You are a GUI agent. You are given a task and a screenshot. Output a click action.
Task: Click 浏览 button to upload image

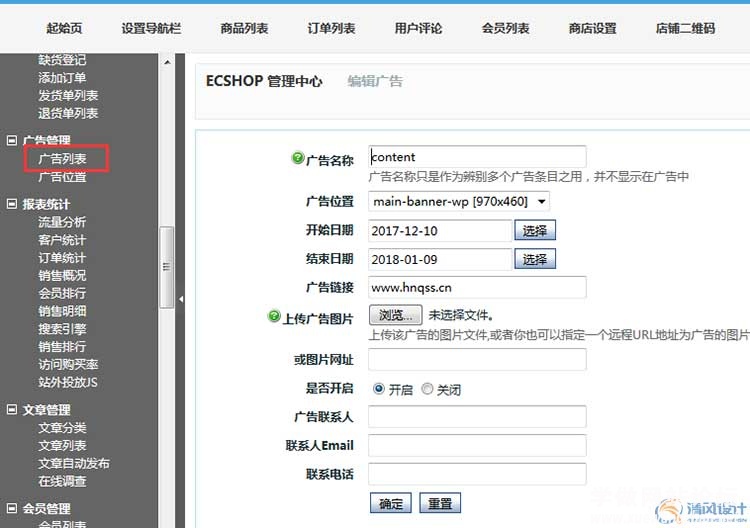tap(396, 316)
